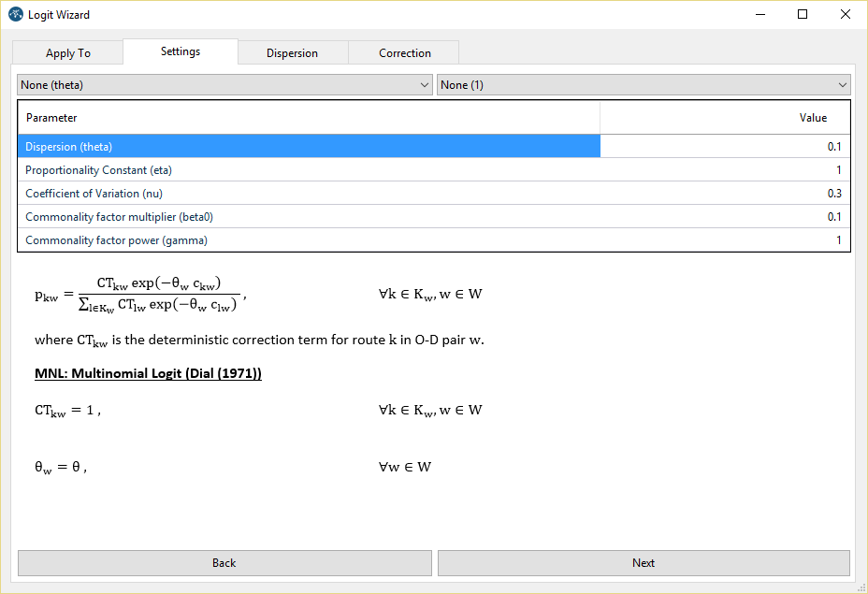Open the Dispersion tab
Screen dimensions: 868x594
click(292, 53)
